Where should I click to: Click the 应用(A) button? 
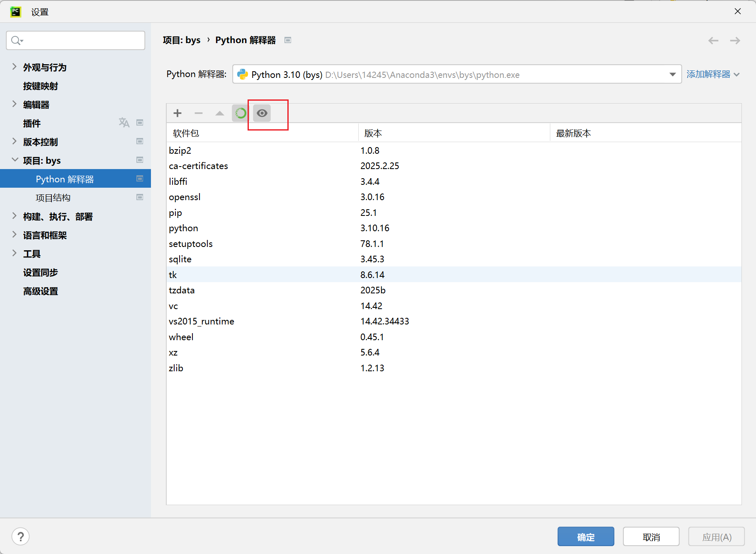click(x=717, y=537)
